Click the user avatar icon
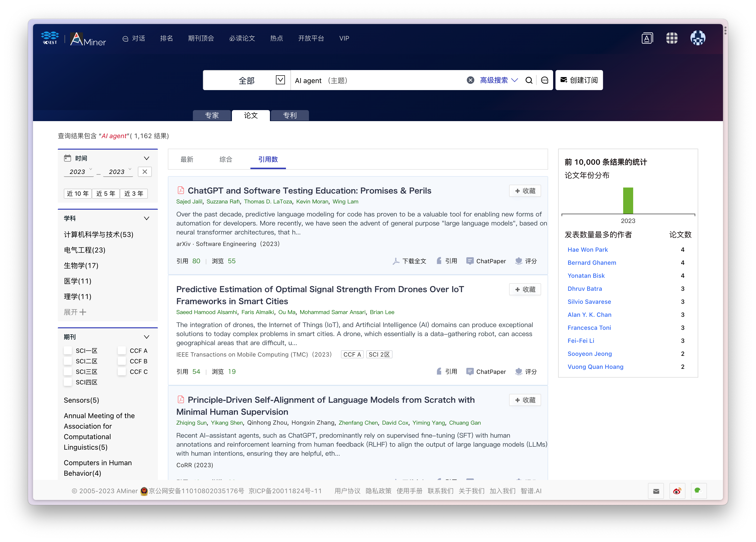The height and width of the screenshot is (542, 756). [698, 38]
